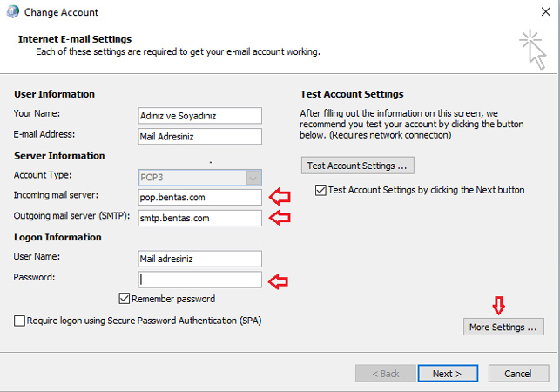
Task: Click the Outlook globe icon in title bar
Action: click(12, 12)
